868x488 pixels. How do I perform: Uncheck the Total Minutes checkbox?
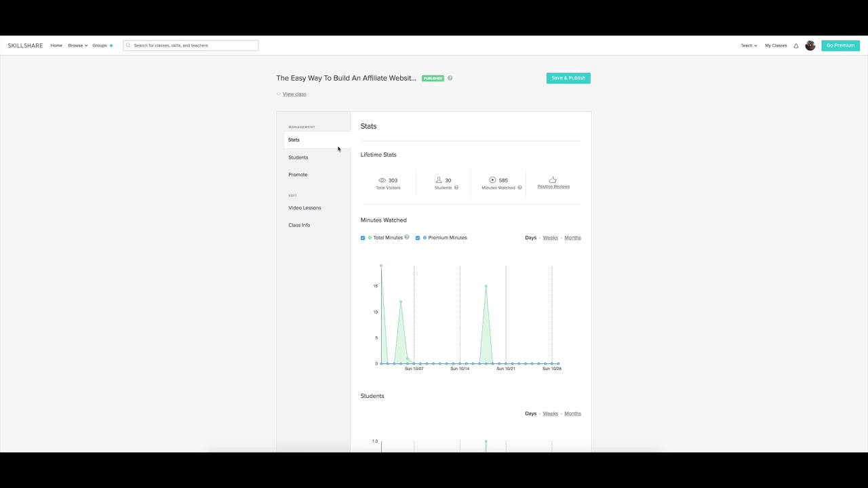click(x=363, y=238)
